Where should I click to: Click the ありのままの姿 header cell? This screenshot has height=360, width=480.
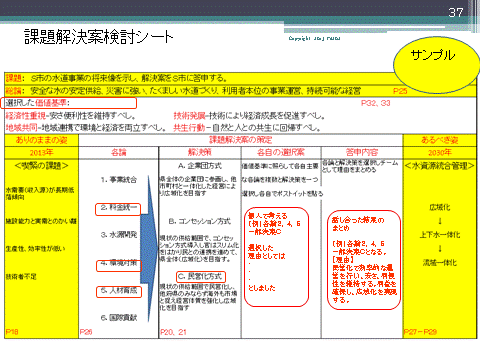(x=42, y=140)
